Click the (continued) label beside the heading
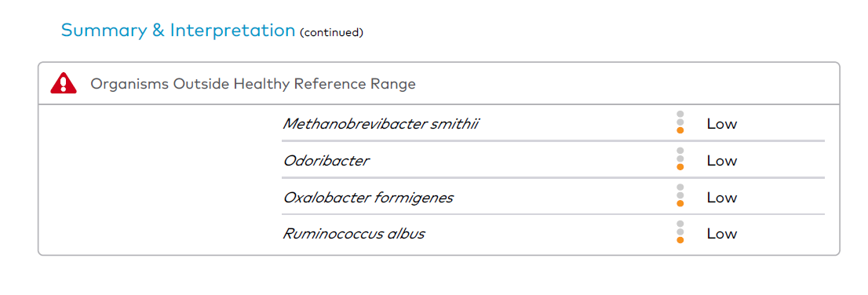 coord(332,33)
